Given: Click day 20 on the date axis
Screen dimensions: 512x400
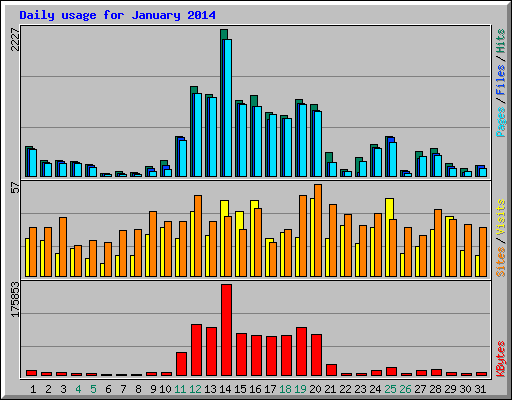Looking at the screenshot, I should [x=315, y=389].
